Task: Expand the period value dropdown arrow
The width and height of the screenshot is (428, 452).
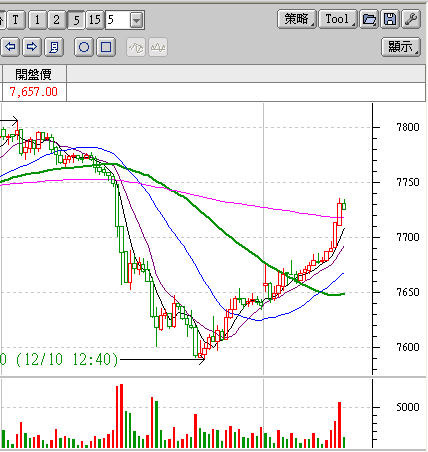Action: pos(136,20)
